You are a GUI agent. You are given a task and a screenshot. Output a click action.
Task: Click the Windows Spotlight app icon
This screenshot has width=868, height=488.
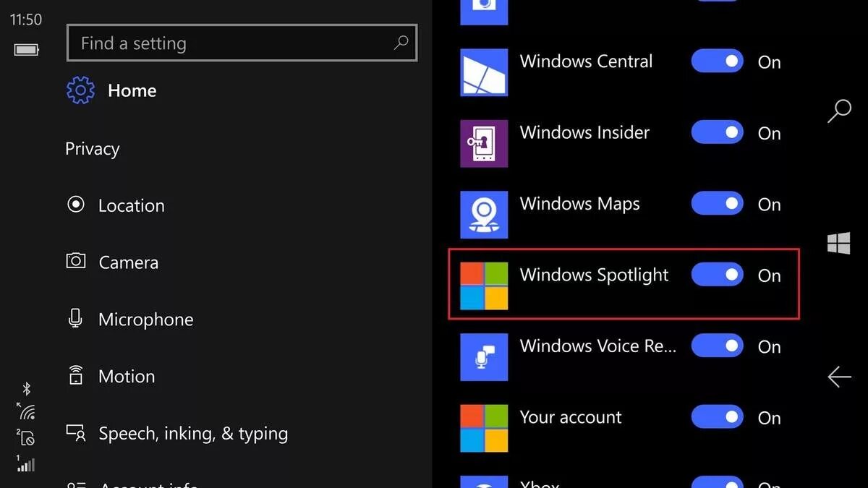pos(484,286)
